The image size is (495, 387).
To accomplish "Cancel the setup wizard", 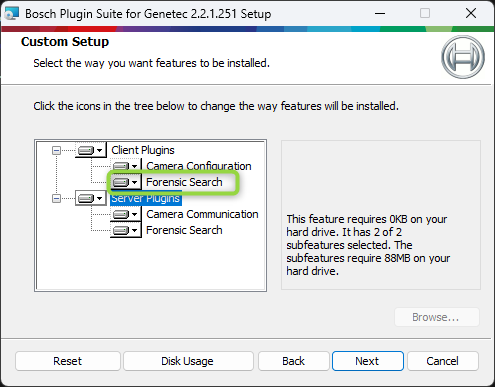I will (x=443, y=361).
